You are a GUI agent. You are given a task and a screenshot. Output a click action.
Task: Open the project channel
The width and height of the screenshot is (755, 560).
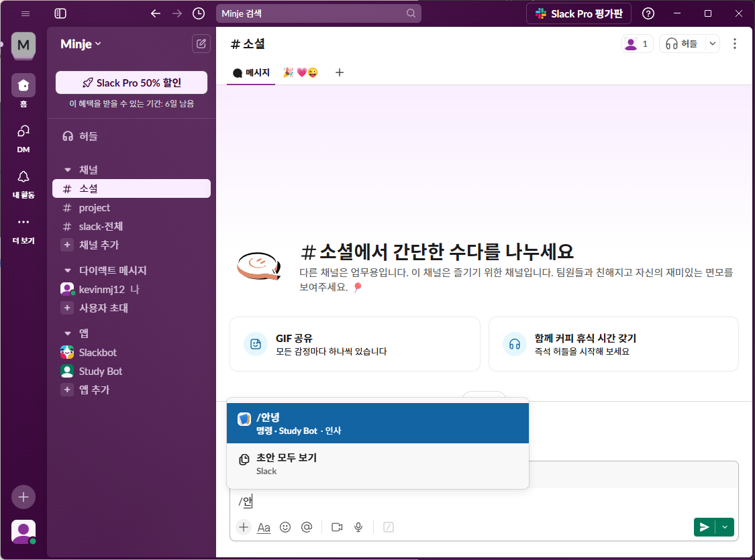click(x=132, y=208)
